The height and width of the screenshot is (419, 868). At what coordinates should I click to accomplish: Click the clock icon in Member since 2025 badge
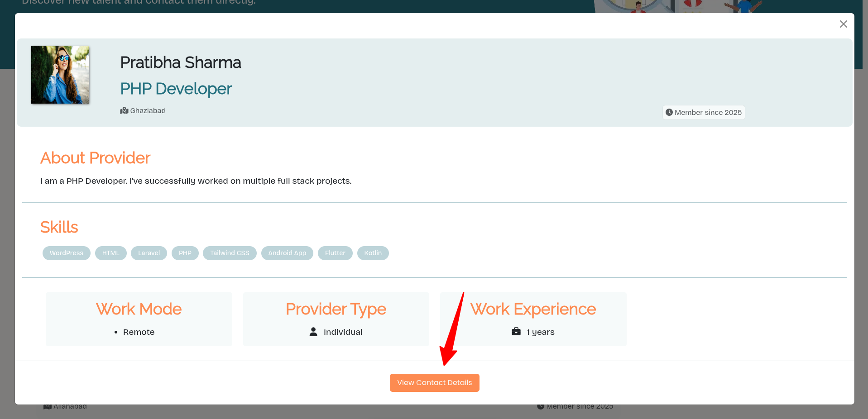(x=669, y=112)
